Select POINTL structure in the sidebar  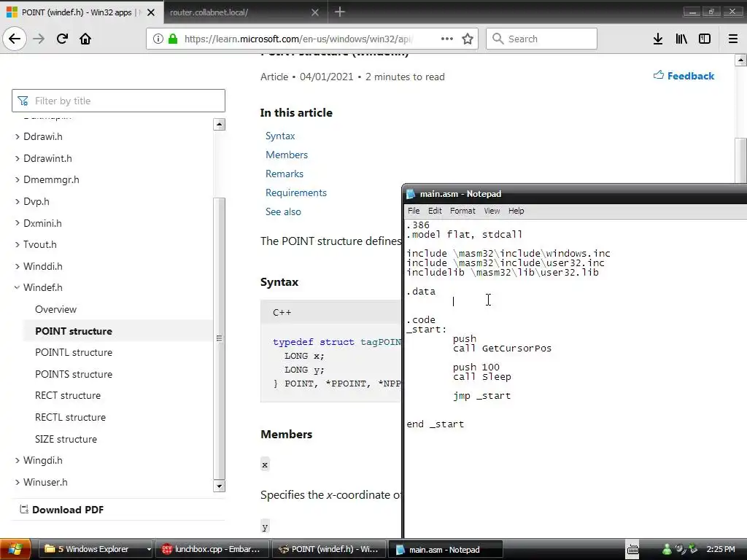(x=74, y=352)
